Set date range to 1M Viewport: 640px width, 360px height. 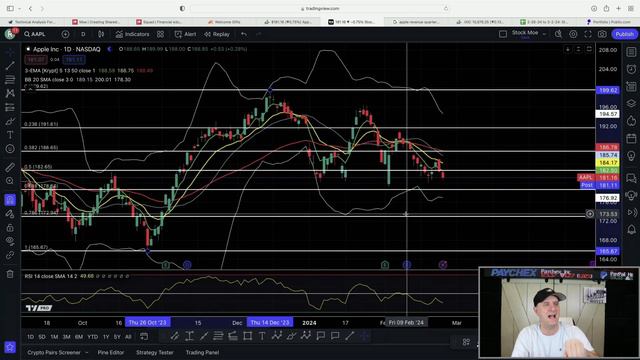[54, 337]
